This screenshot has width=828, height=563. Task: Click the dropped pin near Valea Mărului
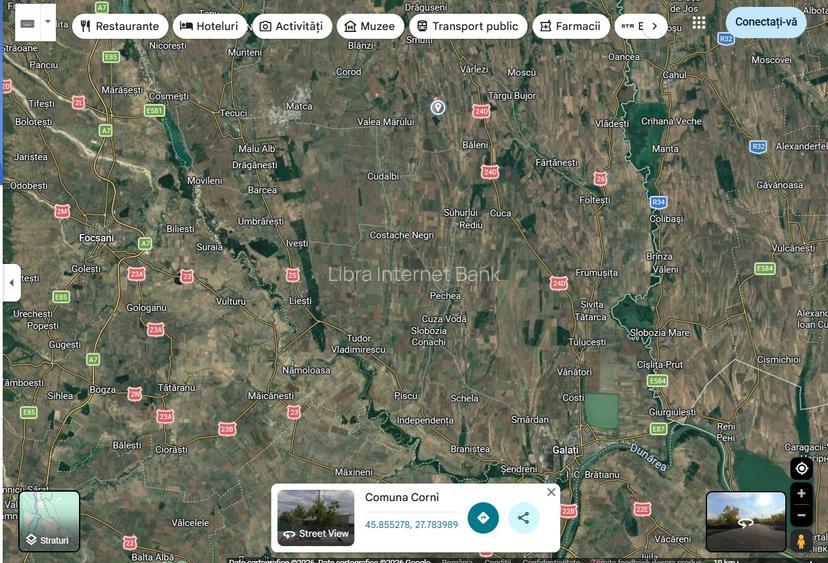click(437, 106)
